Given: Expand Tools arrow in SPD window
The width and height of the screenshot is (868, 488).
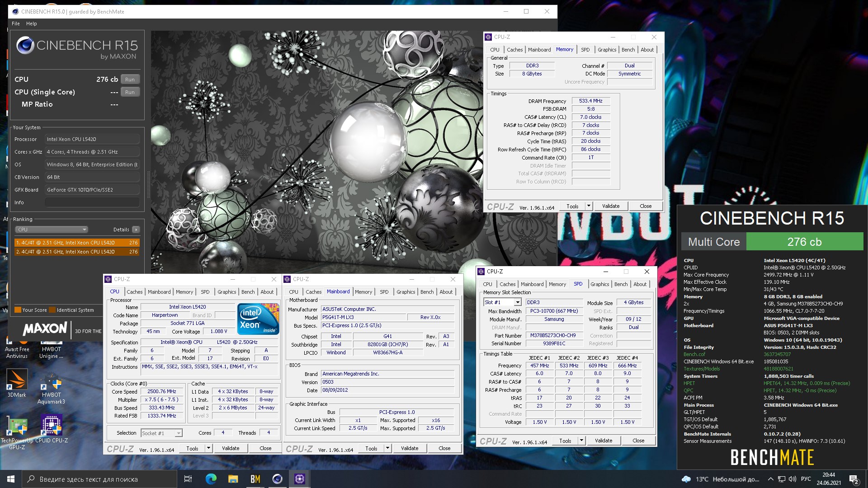Looking at the screenshot, I should coord(581,441).
